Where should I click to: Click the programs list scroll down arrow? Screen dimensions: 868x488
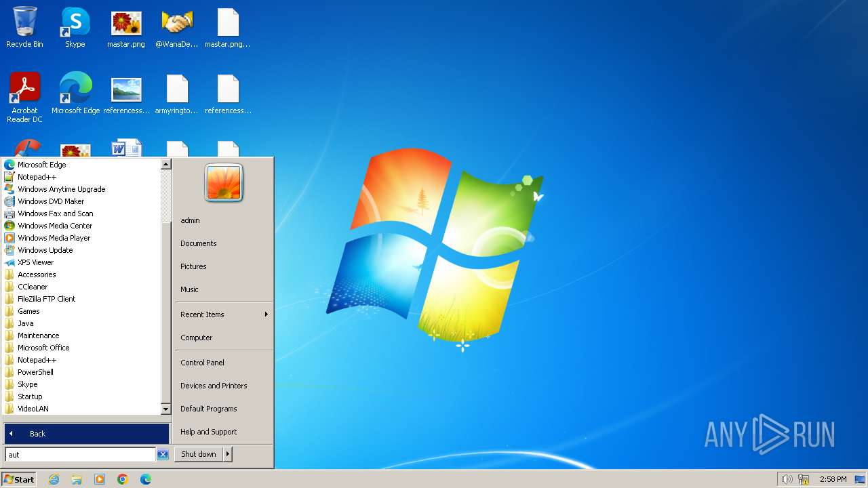click(165, 409)
